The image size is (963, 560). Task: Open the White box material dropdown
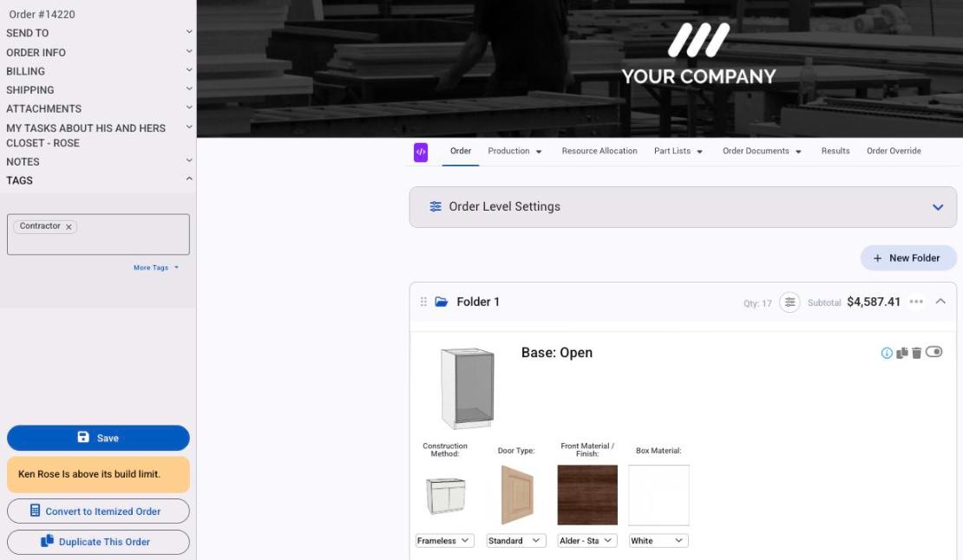point(658,541)
